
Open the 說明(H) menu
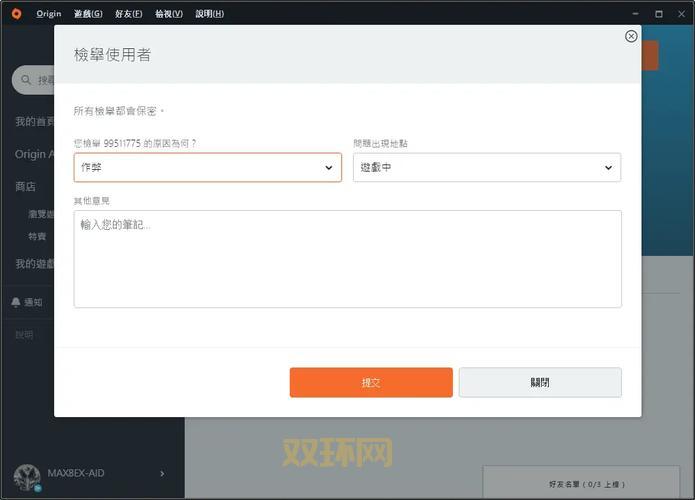(210, 14)
